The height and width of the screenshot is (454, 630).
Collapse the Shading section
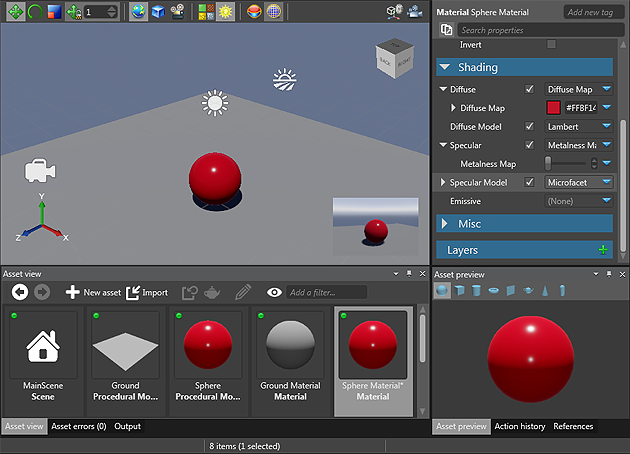[x=444, y=67]
